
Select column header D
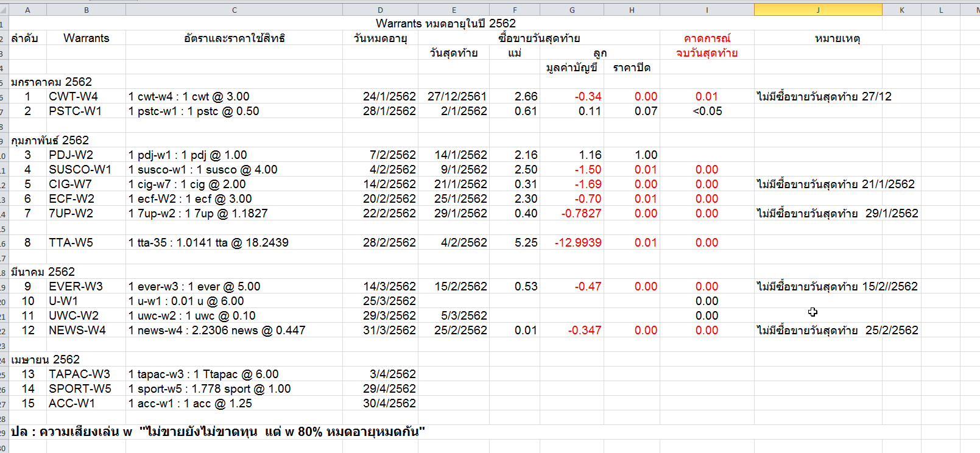(x=380, y=10)
